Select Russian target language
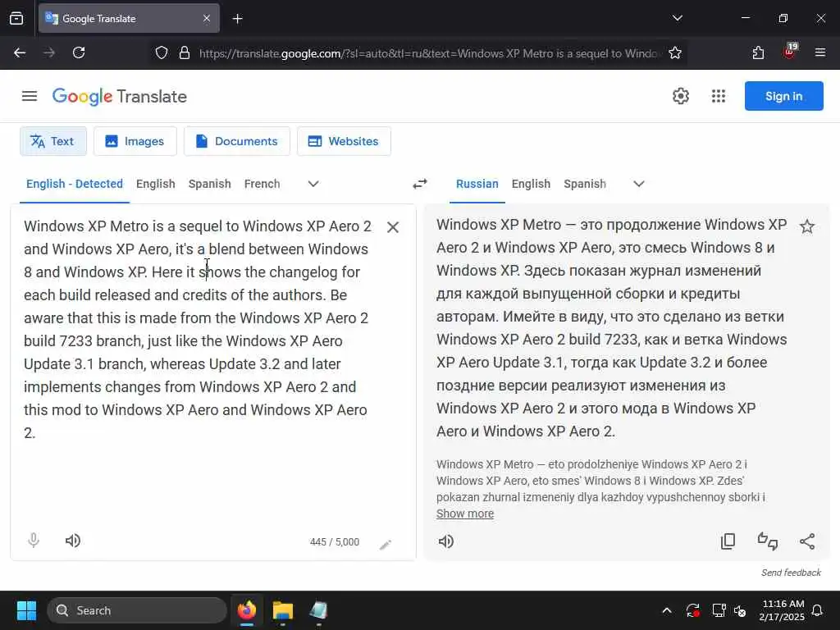This screenshot has width=840, height=630. (x=477, y=184)
